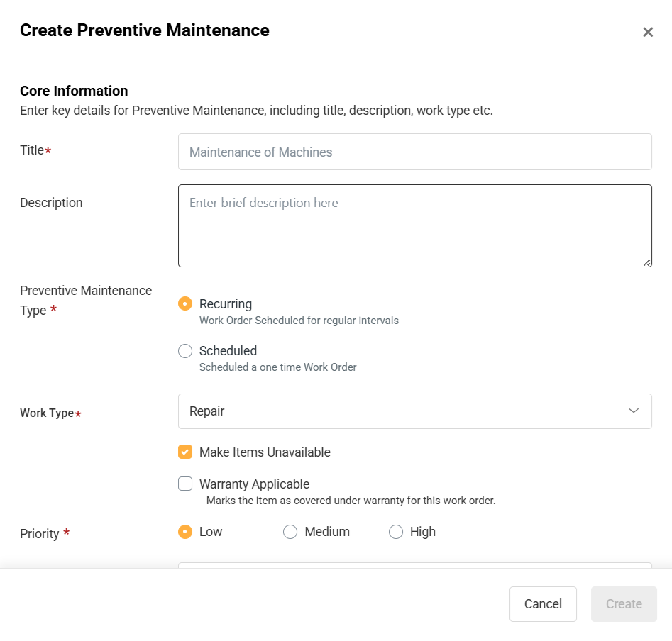Click the Title field label
This screenshot has height=641, width=672.
[x=32, y=150]
